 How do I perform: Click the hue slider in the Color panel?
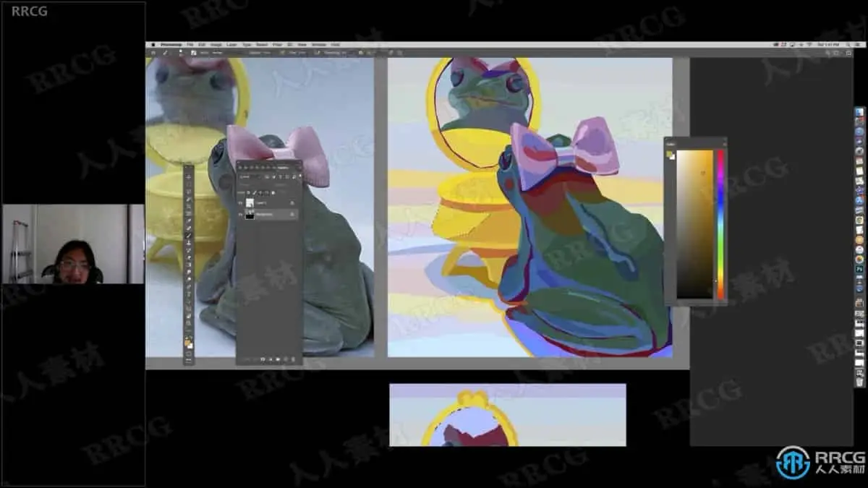tap(720, 224)
